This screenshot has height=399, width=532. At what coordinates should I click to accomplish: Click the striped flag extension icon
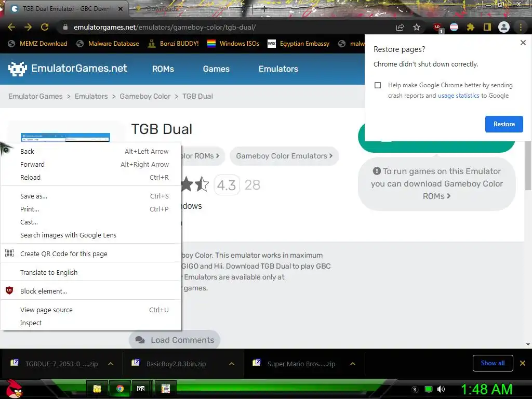pyautogui.click(x=454, y=27)
